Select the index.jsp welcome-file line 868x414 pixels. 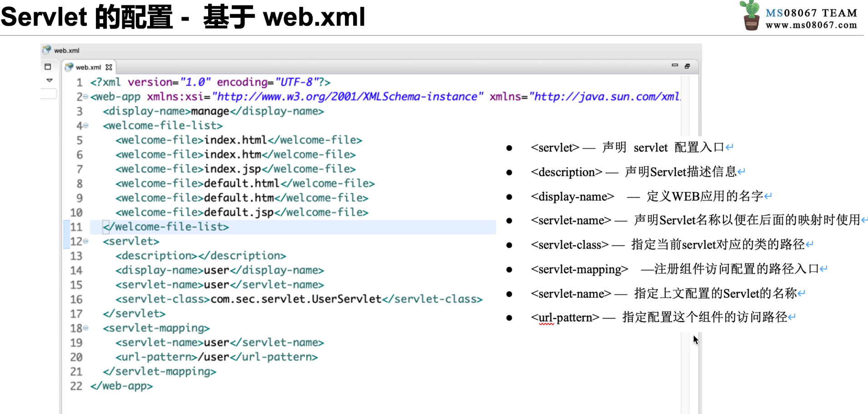[x=235, y=169]
